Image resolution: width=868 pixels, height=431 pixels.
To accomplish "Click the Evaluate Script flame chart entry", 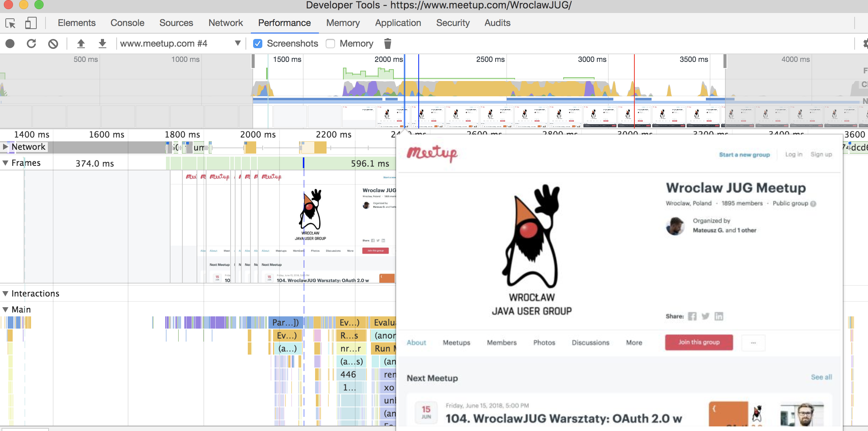I will pos(384,322).
